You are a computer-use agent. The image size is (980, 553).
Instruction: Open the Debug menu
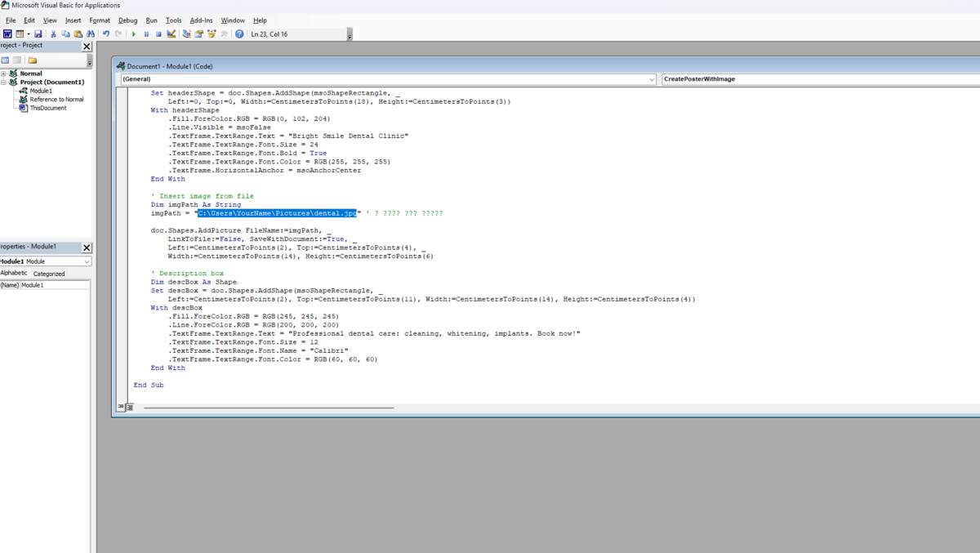[127, 20]
